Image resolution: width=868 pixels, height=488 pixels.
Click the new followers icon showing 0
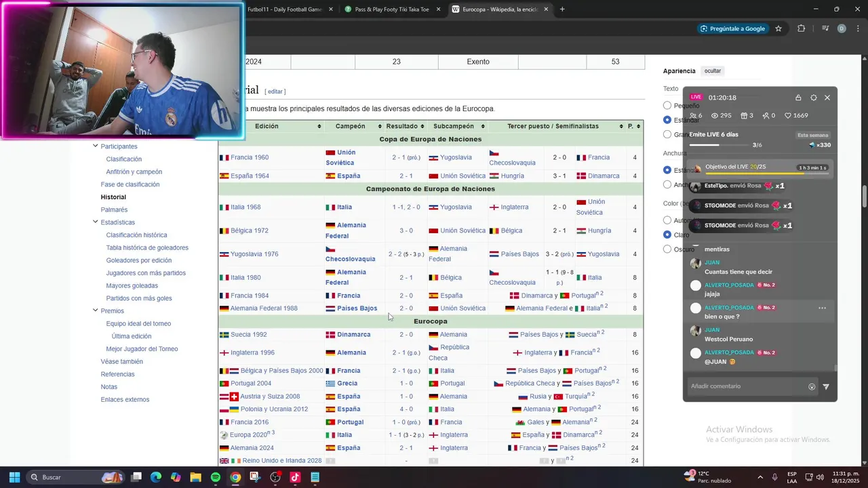coord(766,116)
